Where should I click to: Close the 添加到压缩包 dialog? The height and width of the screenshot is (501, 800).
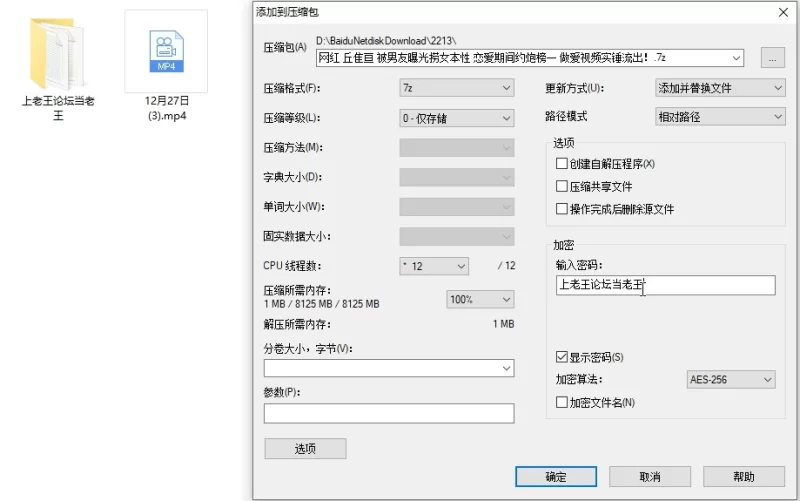click(784, 12)
